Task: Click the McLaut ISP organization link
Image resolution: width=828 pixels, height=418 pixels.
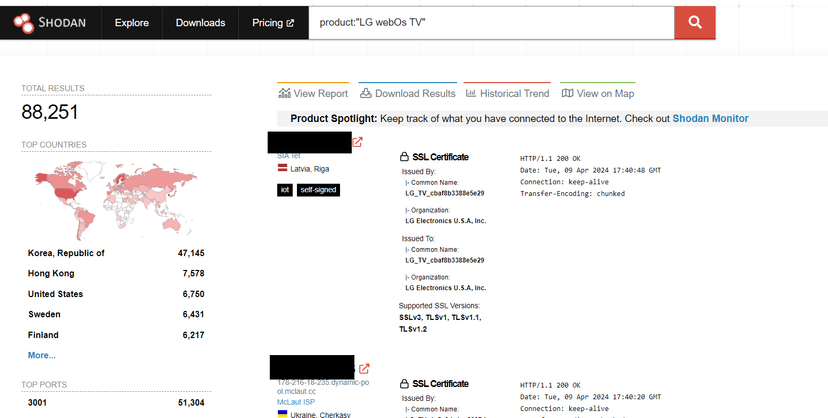Action: [296, 402]
